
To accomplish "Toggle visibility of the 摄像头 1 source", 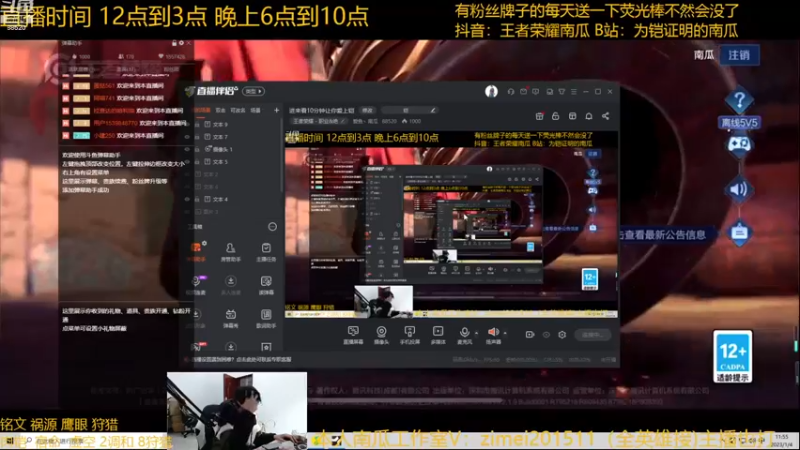I will tap(187, 149).
